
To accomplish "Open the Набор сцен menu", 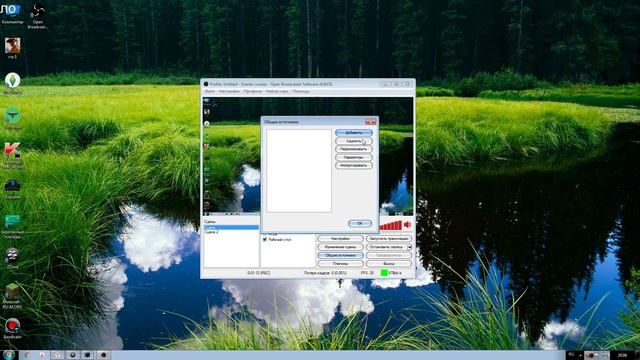I will click(277, 91).
